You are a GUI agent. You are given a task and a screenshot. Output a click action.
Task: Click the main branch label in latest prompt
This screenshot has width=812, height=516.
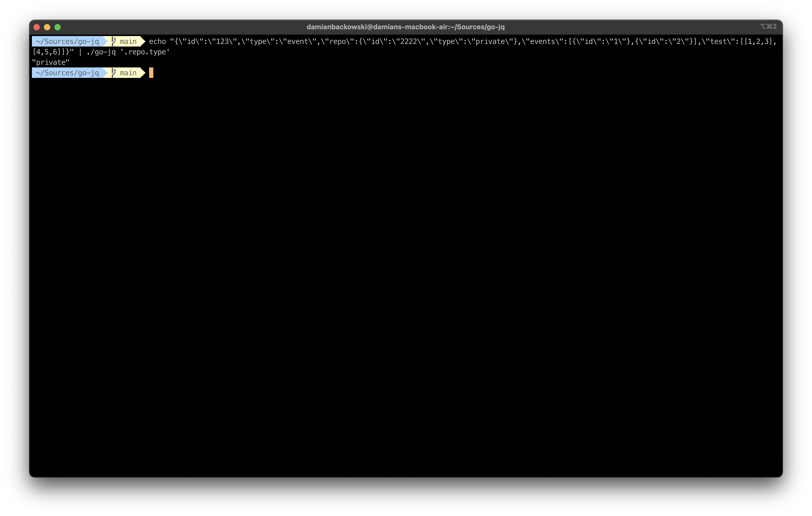pyautogui.click(x=128, y=73)
